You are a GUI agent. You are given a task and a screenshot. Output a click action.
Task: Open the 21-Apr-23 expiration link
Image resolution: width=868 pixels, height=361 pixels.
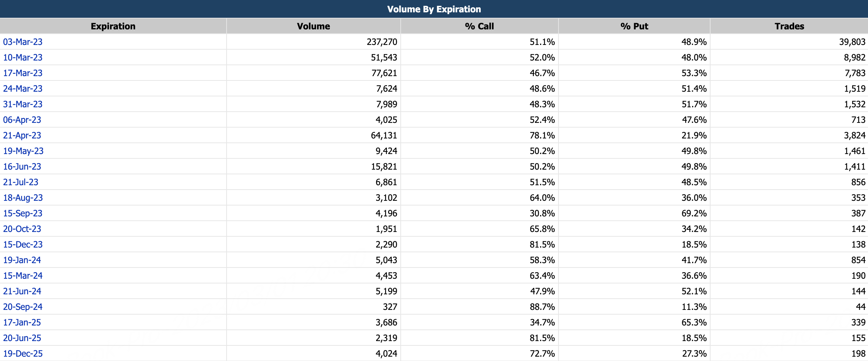coord(22,136)
